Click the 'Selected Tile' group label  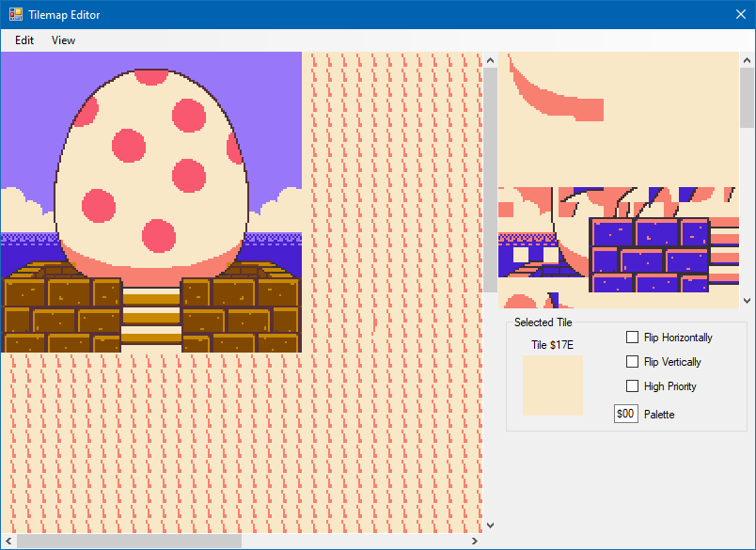click(x=543, y=322)
